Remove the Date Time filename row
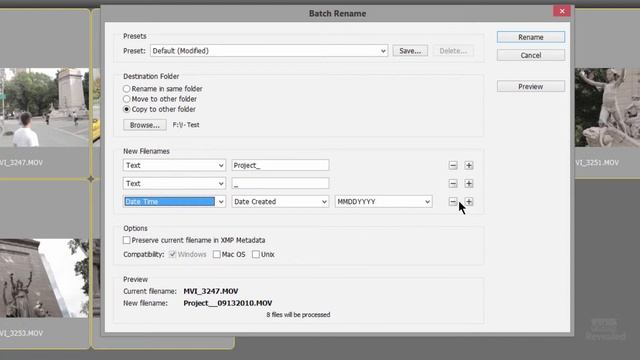The width and height of the screenshot is (640, 360). 453,202
